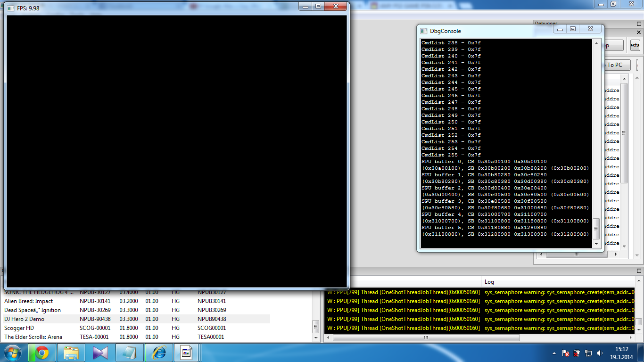Click the Windows Start orb
The height and width of the screenshot is (362, 644).
(x=13, y=353)
